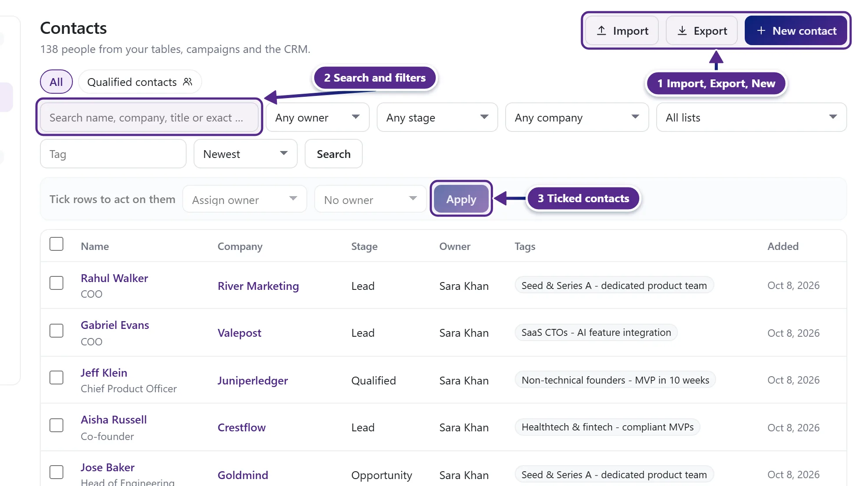
Task: Click the SaaS CTOs - AI feature integration tag
Action: [x=596, y=332]
